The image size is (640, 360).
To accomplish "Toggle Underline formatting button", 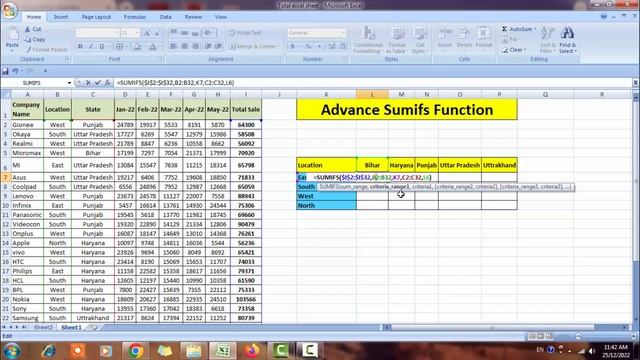I will click(x=102, y=47).
